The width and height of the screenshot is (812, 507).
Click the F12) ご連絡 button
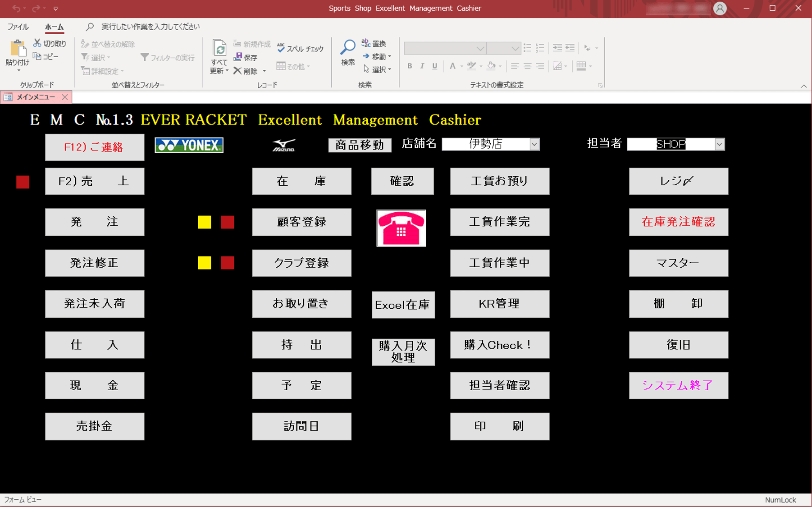(95, 147)
